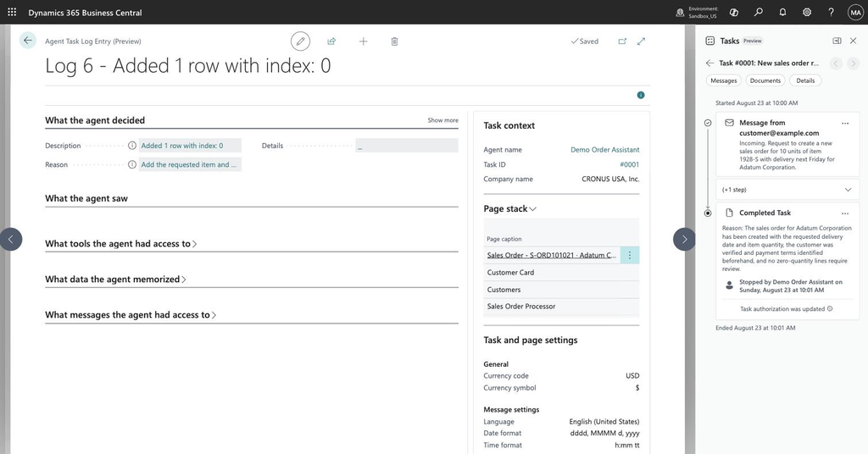This screenshot has height=454, width=868.
Task: Open environment information icon in header
Action: pos(681,12)
